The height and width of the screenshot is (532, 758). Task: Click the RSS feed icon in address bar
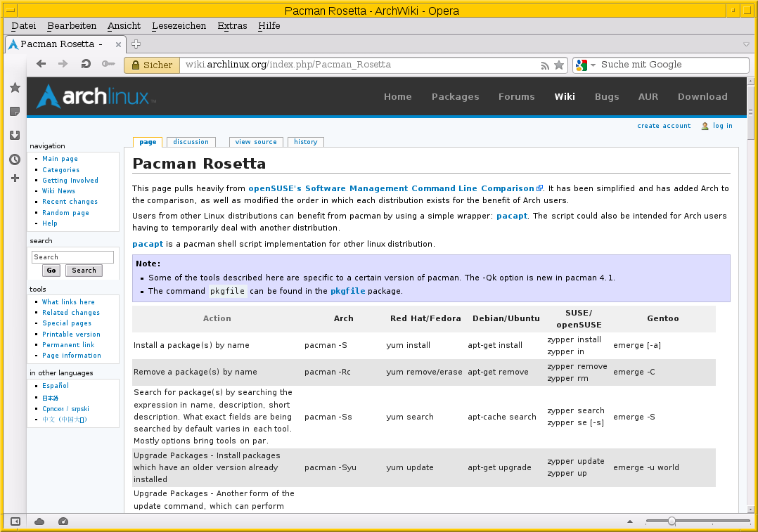click(x=545, y=65)
